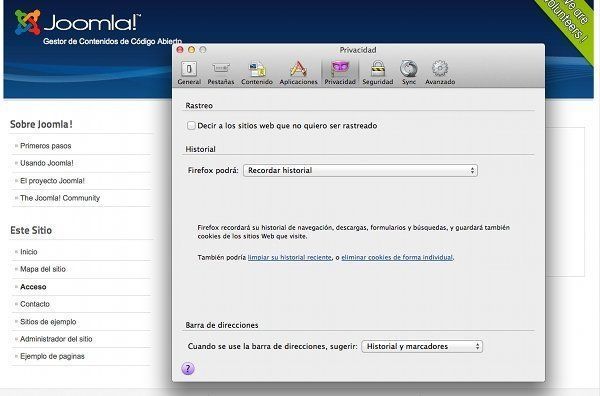Minimize the Privacidad window with yellow button

(x=191, y=50)
